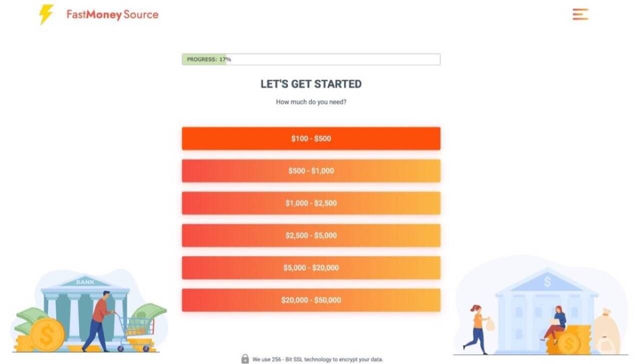
Task: Click the "How much do you need?" text
Action: click(311, 102)
